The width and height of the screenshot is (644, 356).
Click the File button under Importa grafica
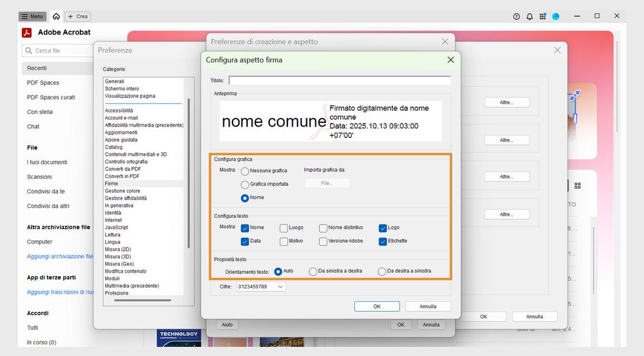click(327, 182)
